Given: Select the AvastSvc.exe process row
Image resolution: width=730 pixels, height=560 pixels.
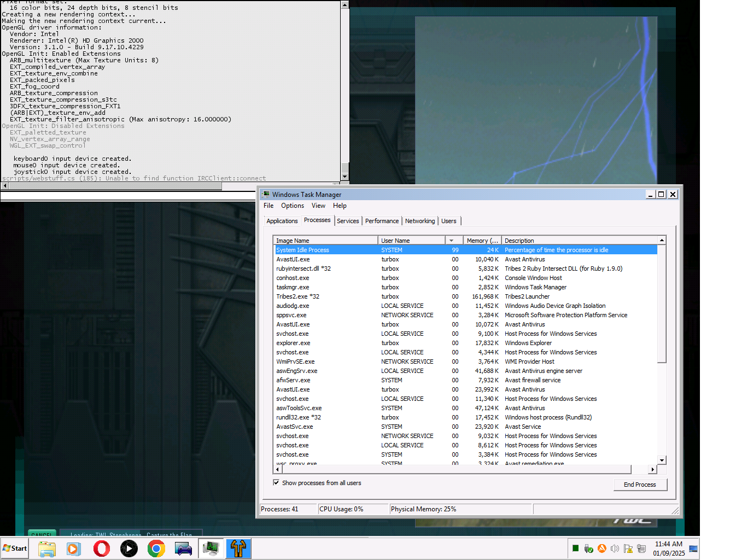Looking at the screenshot, I should coord(465,427).
